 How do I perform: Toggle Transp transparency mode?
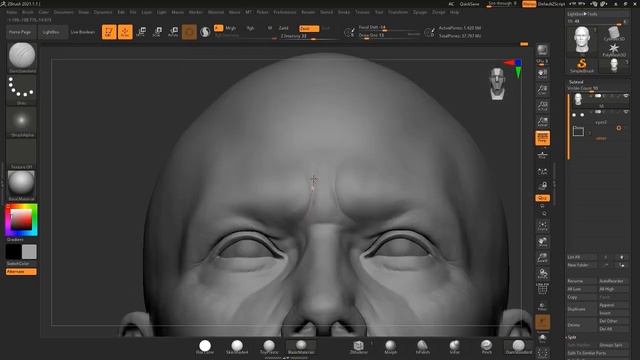click(542, 306)
